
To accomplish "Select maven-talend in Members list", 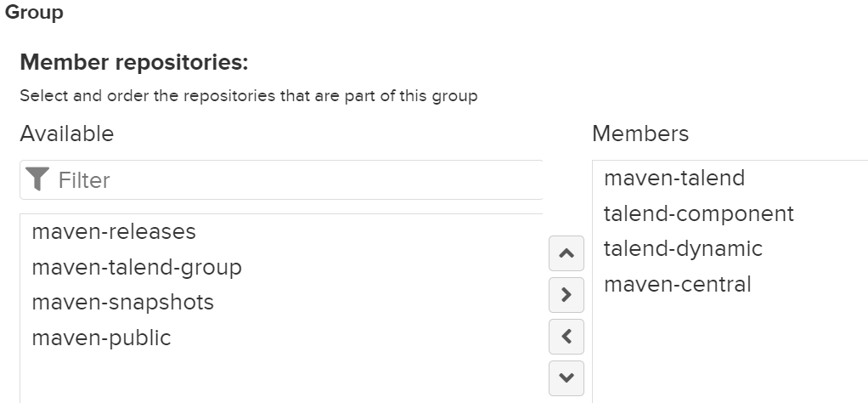I will pos(730,178).
